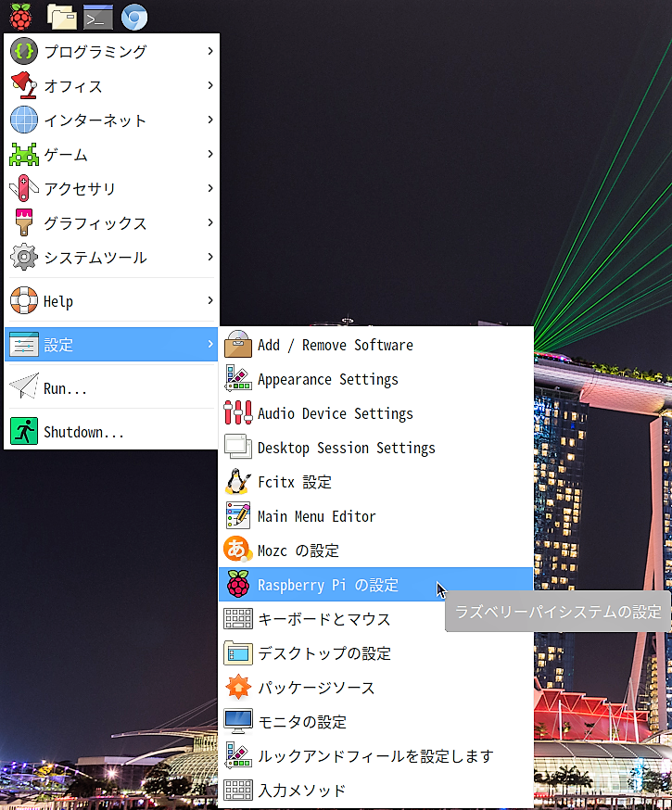Viewport: 672px width, 810px height.
Task: Click the 入力メソッド keyboard icon
Action: click(x=238, y=790)
